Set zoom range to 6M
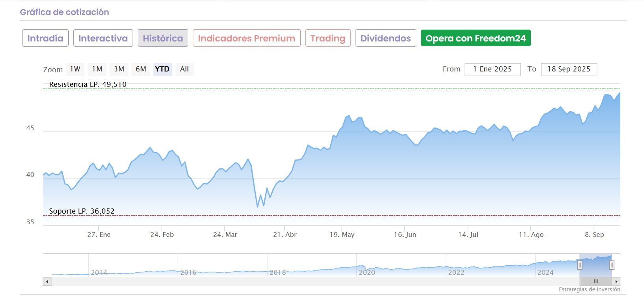This screenshot has height=304, width=644. 141,69
